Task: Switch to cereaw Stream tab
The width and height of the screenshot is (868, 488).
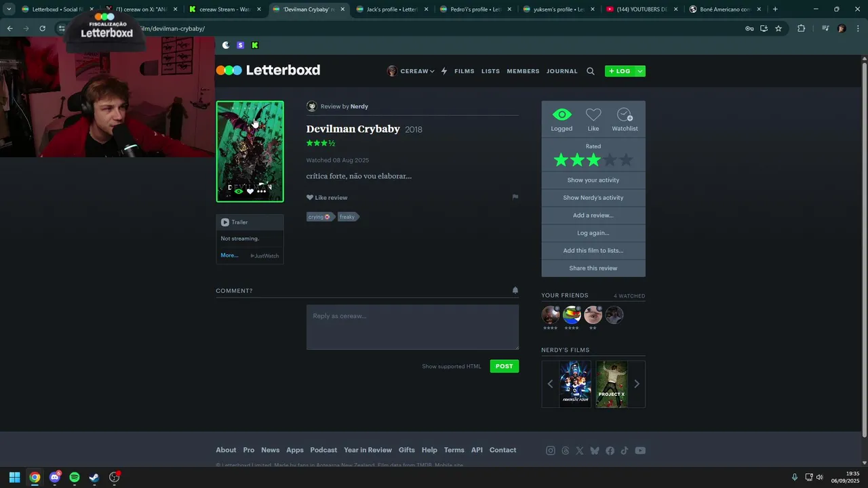Action: [x=224, y=9]
